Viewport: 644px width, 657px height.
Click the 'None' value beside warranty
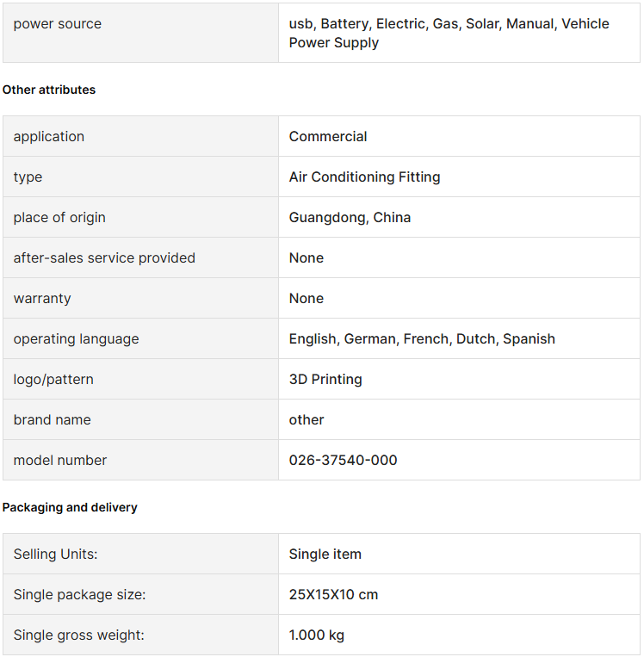click(307, 298)
